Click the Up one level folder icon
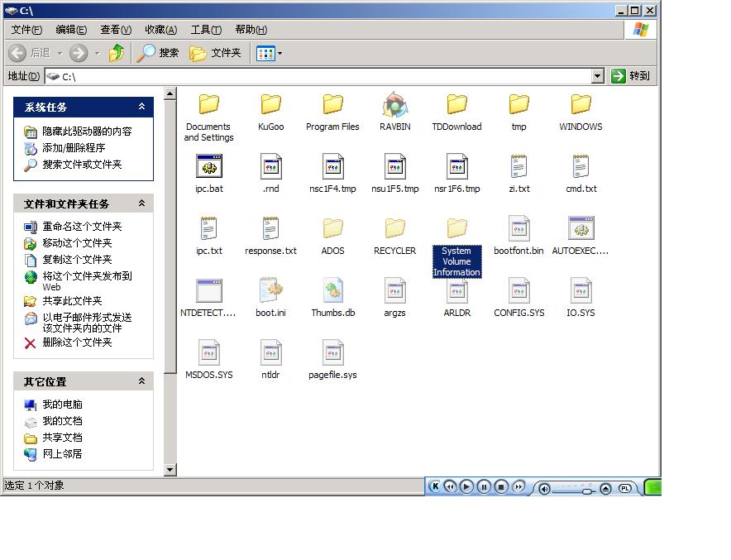This screenshot has width=731, height=560. 117,53
